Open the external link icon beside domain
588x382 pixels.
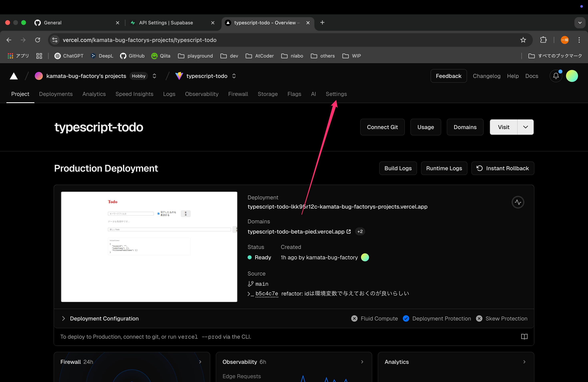pyautogui.click(x=349, y=232)
